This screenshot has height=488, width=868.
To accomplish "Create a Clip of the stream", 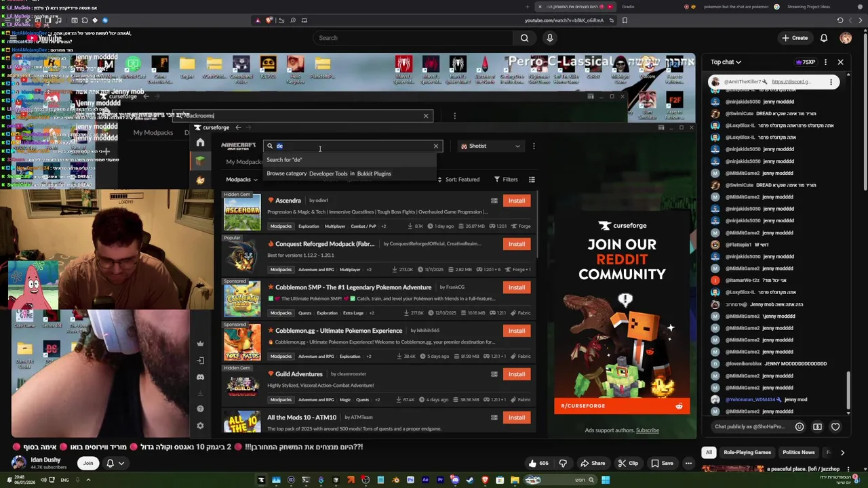I will coord(627,464).
